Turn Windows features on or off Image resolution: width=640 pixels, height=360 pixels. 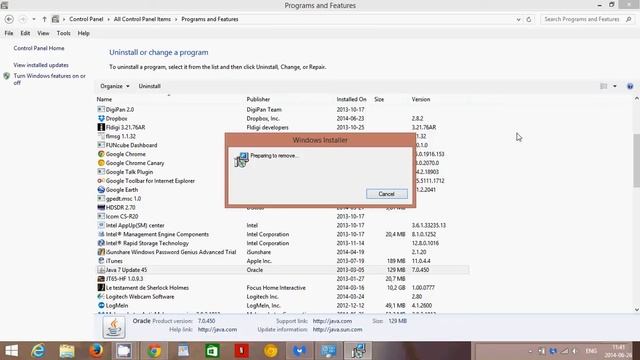click(x=49, y=79)
